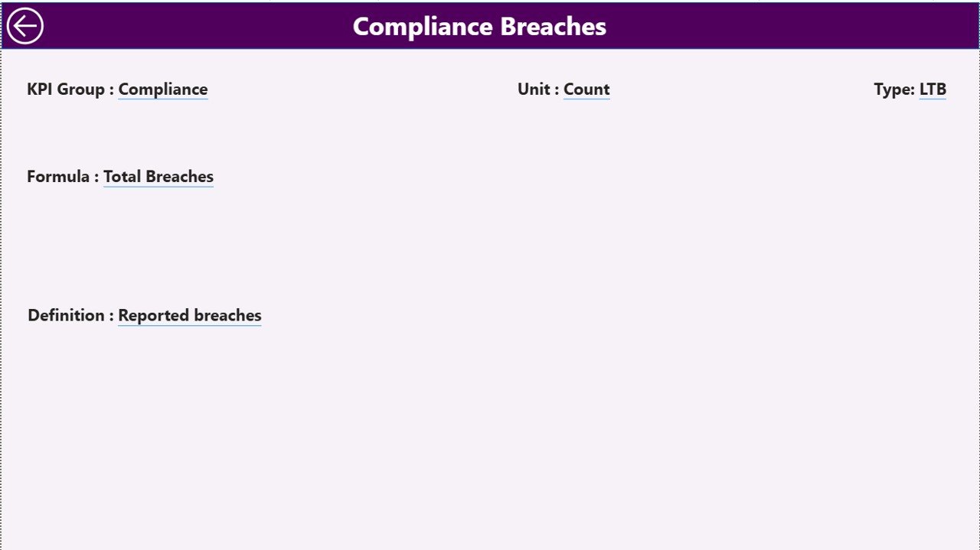Screen dimensions: 980x550
Task: Click the Unit label
Action: (535, 89)
